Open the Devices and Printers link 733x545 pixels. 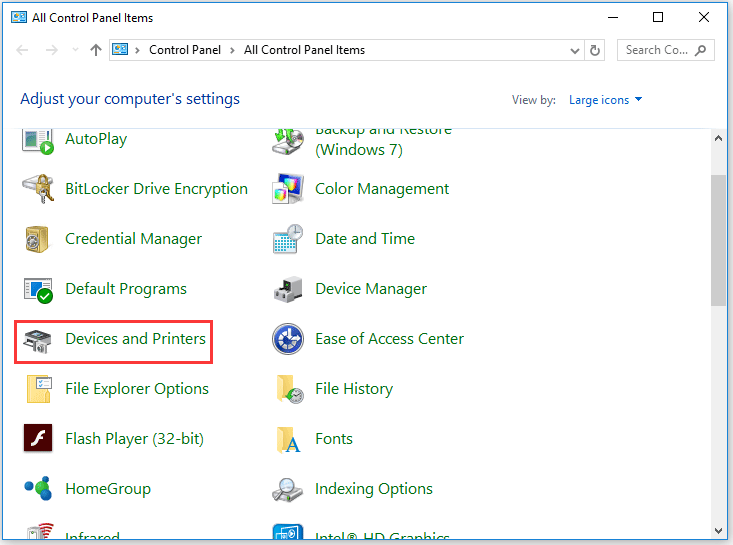pyautogui.click(x=136, y=339)
